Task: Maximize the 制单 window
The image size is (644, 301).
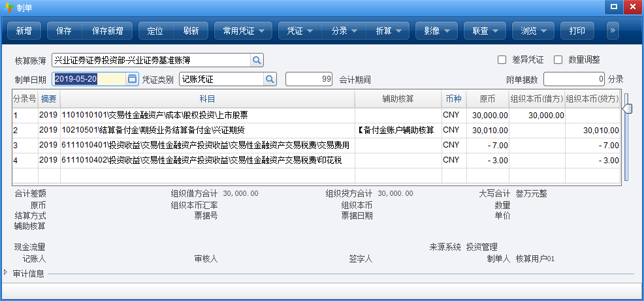Action: tap(613, 7)
